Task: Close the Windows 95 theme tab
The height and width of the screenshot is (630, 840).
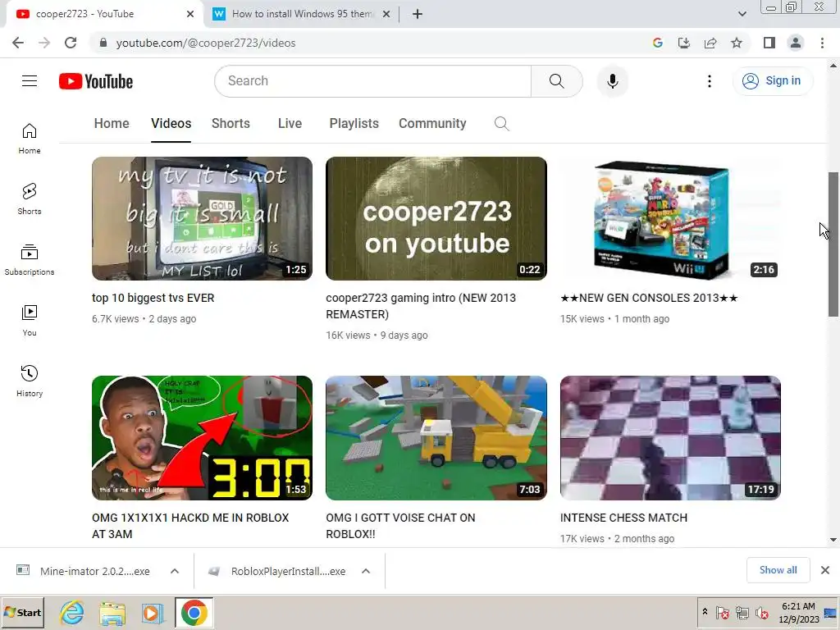Action: pyautogui.click(x=386, y=14)
